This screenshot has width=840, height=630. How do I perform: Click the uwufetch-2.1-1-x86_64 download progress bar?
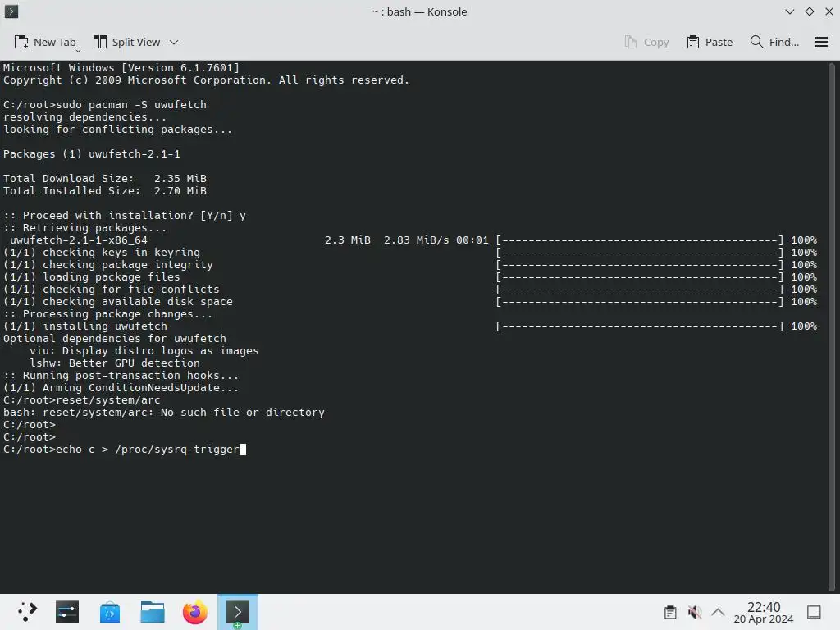point(640,240)
